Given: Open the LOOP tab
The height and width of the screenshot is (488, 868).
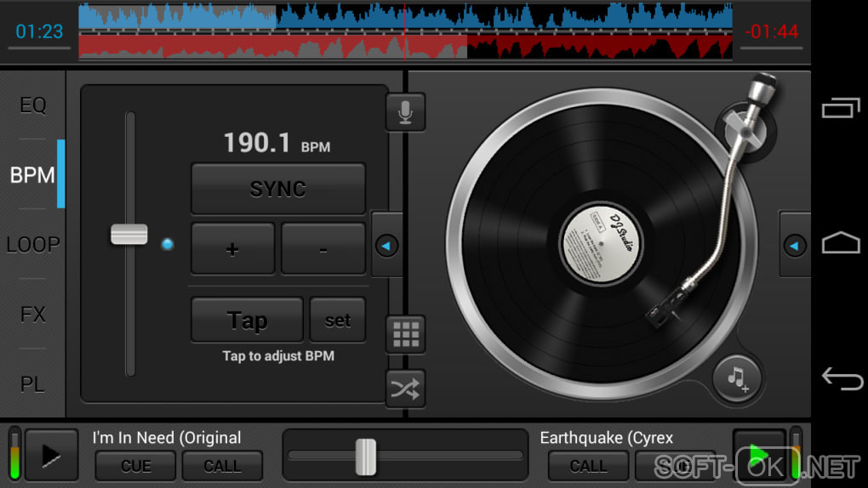Looking at the screenshot, I should tap(32, 245).
